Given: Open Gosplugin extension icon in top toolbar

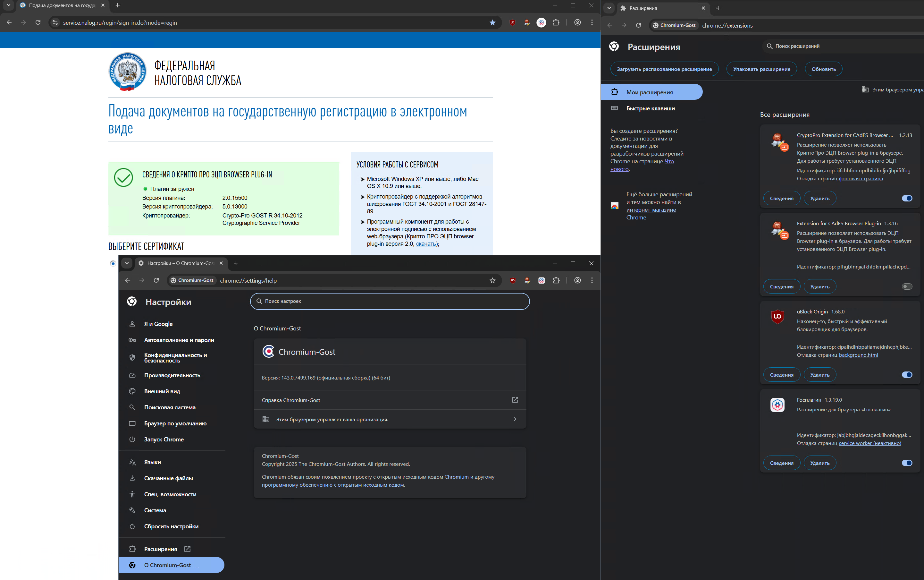Looking at the screenshot, I should pyautogui.click(x=541, y=23).
